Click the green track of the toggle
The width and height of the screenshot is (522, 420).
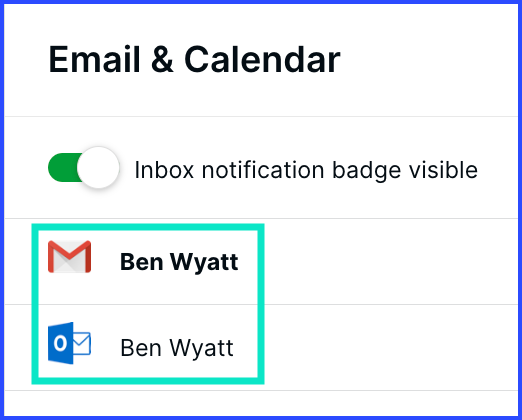coord(63,167)
